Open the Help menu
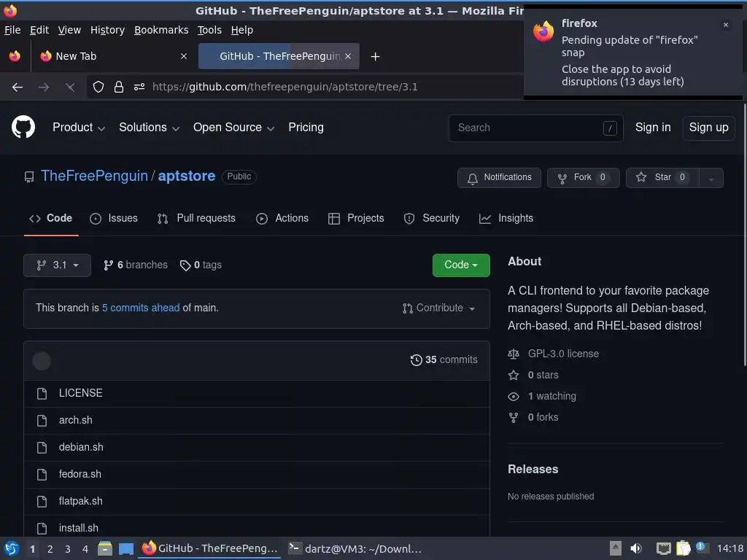747x560 pixels. pos(242,30)
